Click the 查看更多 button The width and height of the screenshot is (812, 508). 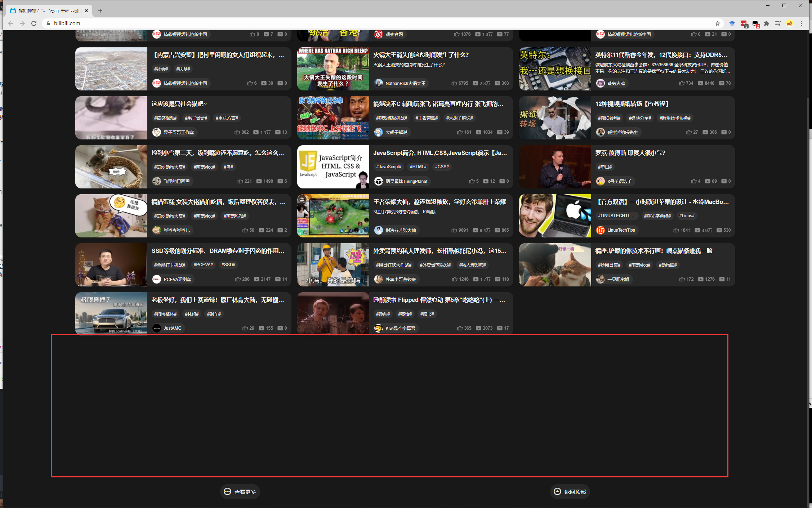click(240, 492)
